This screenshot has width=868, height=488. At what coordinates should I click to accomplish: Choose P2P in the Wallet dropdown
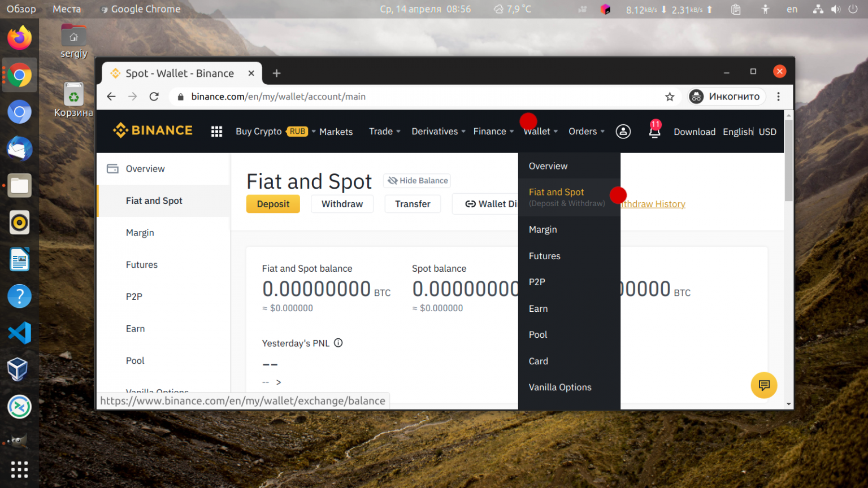click(x=569, y=282)
